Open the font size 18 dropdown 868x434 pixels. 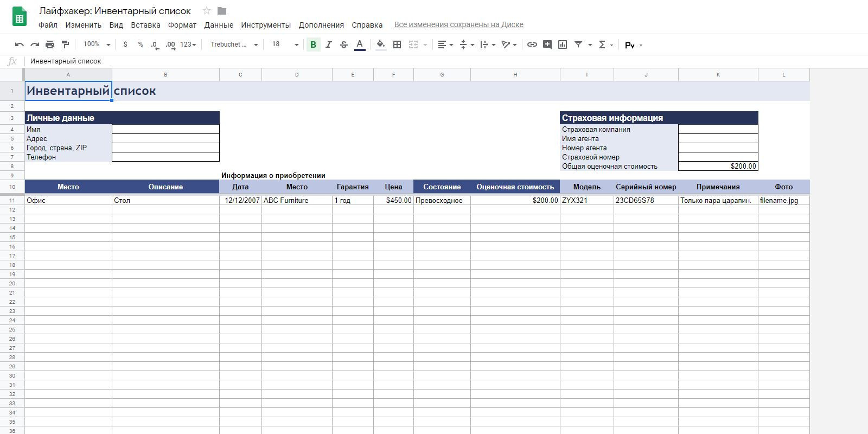click(x=285, y=44)
